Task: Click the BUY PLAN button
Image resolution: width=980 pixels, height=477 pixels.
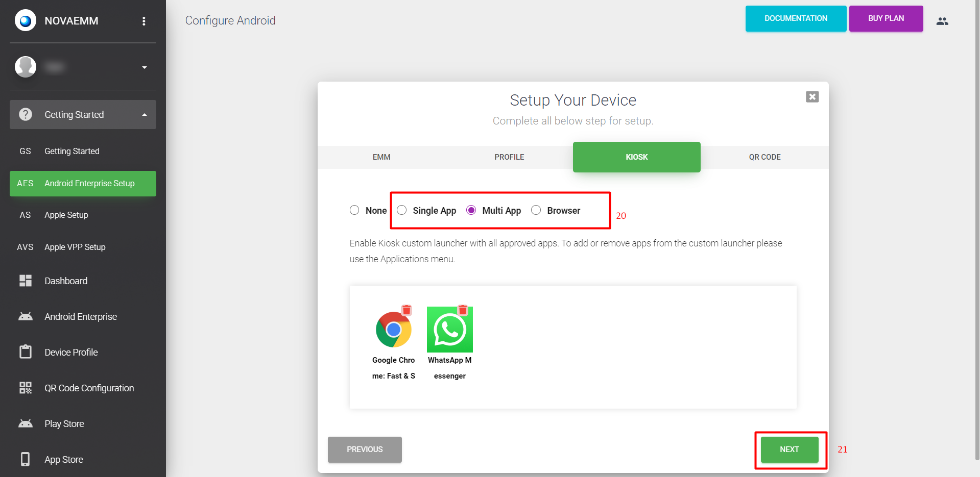Action: pos(886,18)
